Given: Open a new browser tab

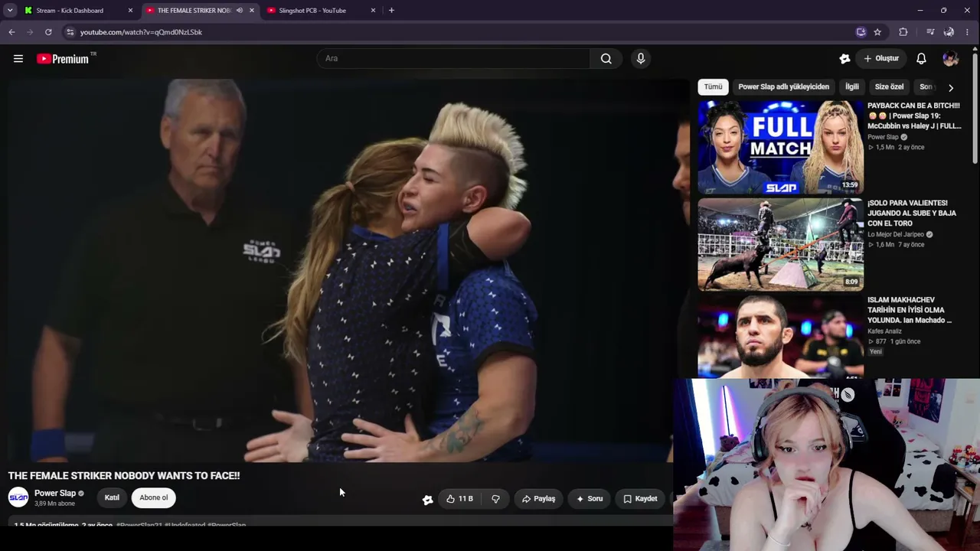Looking at the screenshot, I should coord(391,11).
